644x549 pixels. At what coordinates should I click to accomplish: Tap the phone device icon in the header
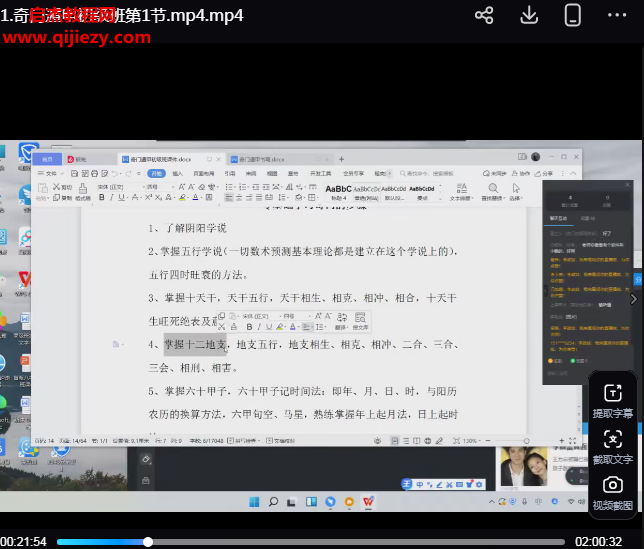click(x=573, y=16)
